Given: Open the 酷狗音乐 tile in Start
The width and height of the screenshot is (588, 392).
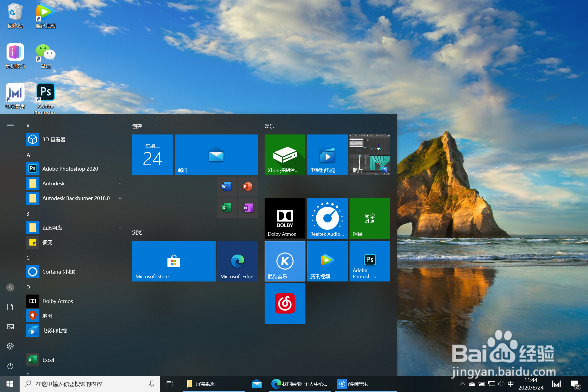Looking at the screenshot, I should point(285,261).
